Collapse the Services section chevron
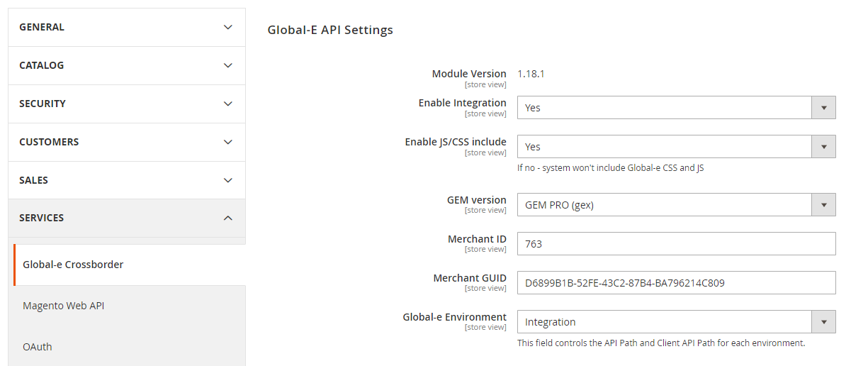868x366 pixels. (227, 218)
